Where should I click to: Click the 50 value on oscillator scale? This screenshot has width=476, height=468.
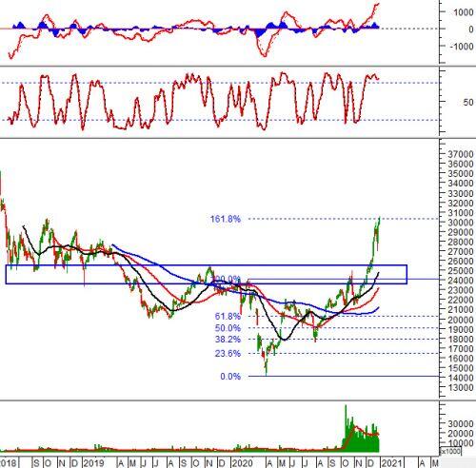coord(468,102)
